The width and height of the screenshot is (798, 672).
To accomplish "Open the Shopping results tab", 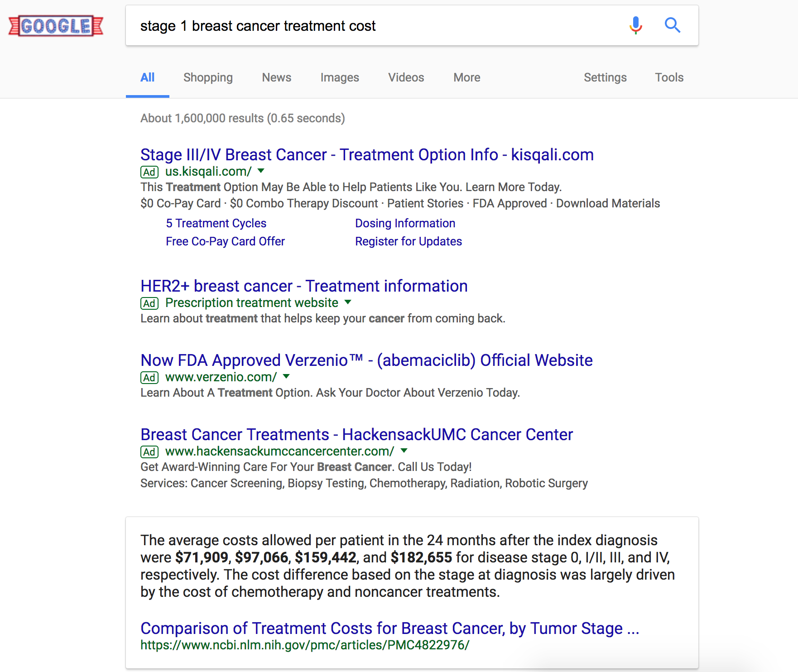I will pos(208,77).
